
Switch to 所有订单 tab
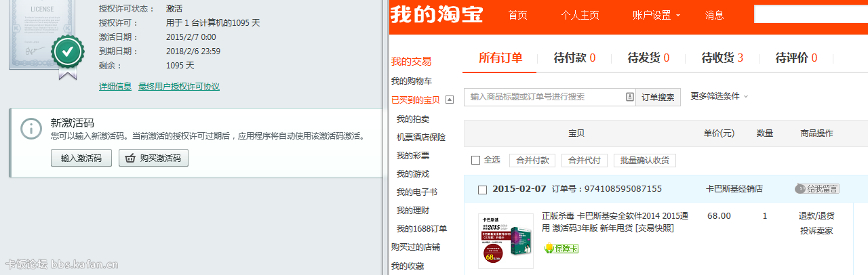tap(500, 58)
